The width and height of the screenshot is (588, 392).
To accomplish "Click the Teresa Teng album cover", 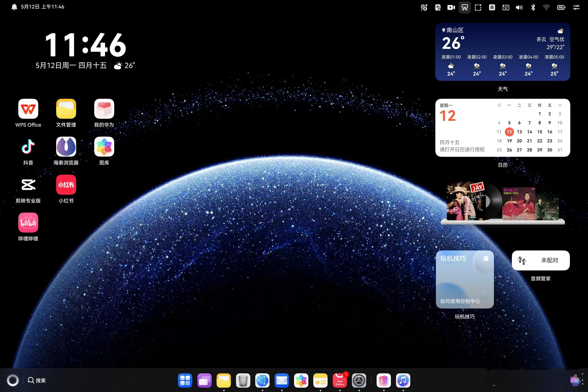I will pos(519,204).
